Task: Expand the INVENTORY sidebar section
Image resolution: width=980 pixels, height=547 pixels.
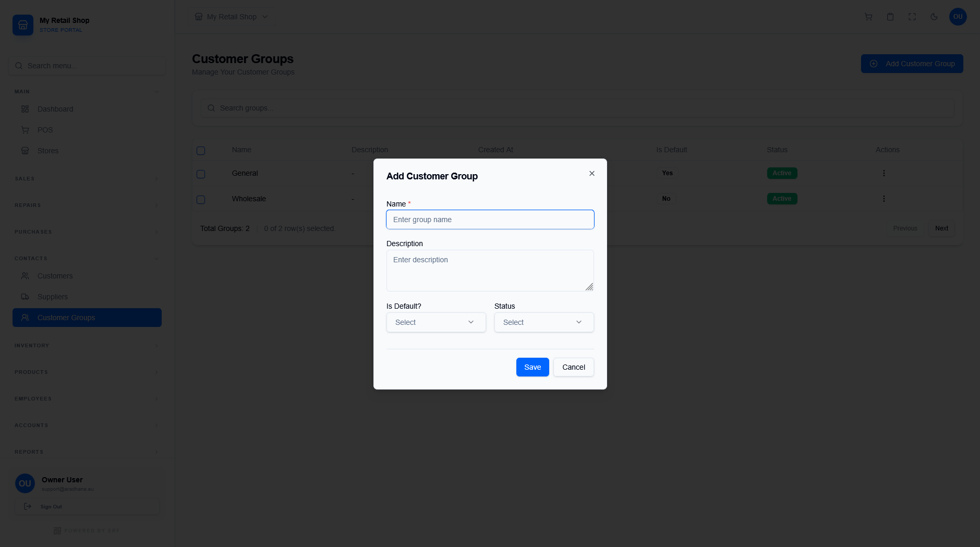Action: (x=87, y=346)
